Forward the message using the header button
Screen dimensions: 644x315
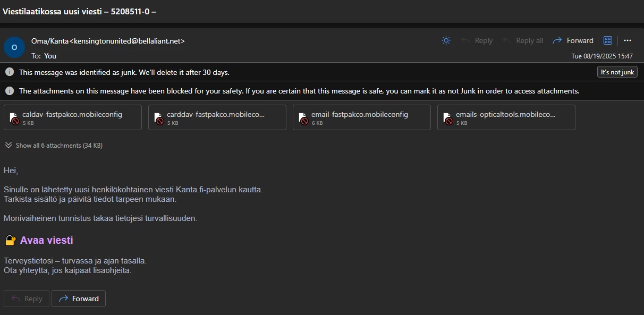(x=573, y=40)
